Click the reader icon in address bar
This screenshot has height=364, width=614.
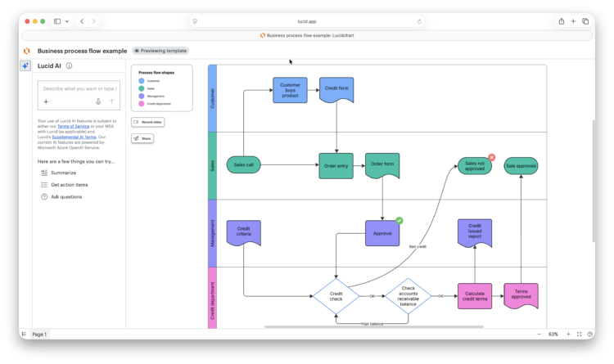[x=195, y=21]
